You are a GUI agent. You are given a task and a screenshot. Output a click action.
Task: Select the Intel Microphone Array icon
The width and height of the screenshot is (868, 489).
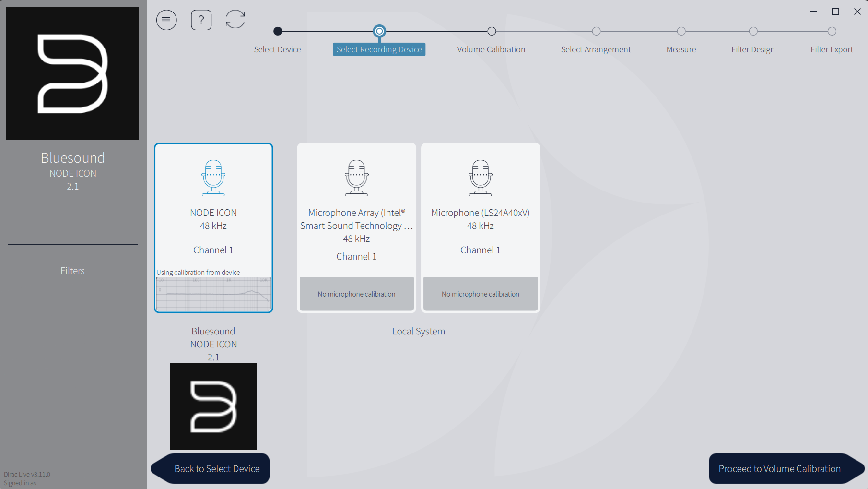[356, 178]
